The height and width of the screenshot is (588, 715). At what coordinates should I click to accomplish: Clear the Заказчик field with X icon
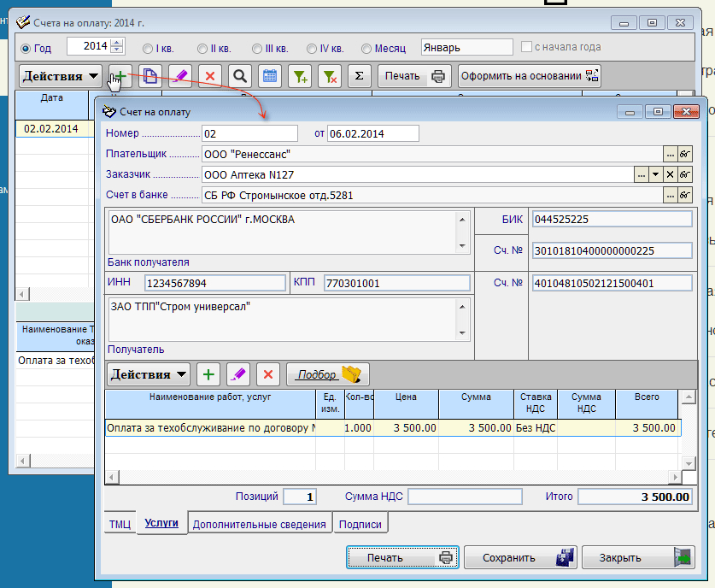[x=670, y=174]
